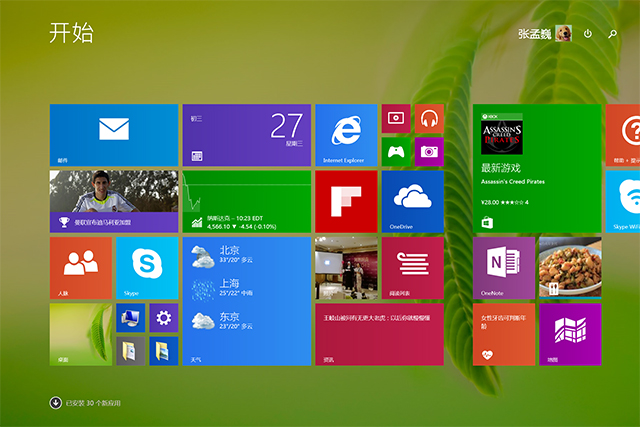Click the power options button

[x=588, y=33]
